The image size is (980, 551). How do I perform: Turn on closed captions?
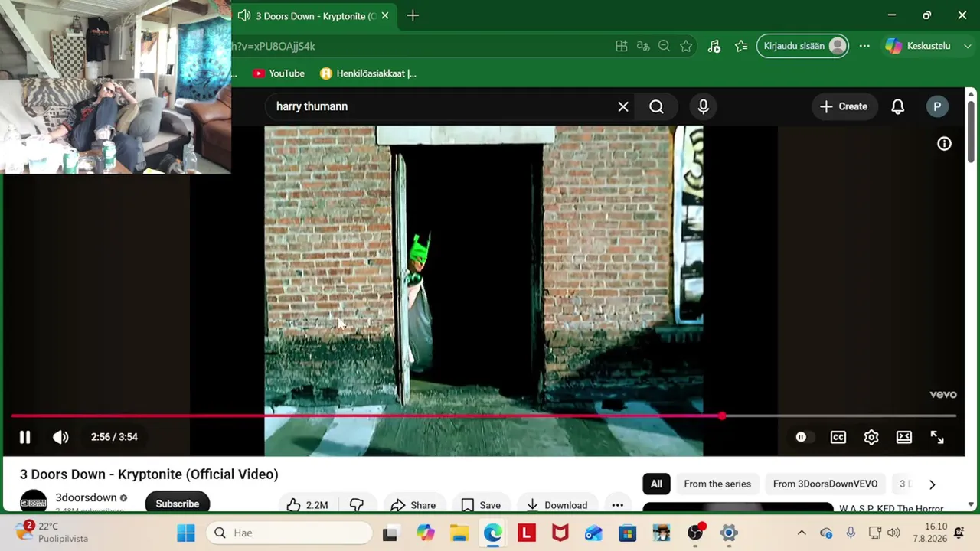pos(838,437)
